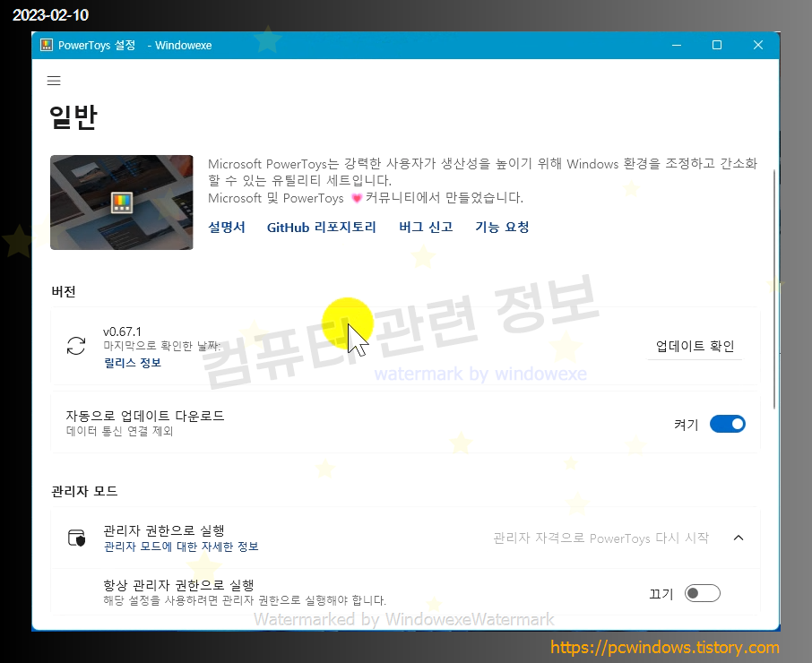The width and height of the screenshot is (812, 663).
Task: Open the 설명서 documentation link
Action: [x=227, y=228]
